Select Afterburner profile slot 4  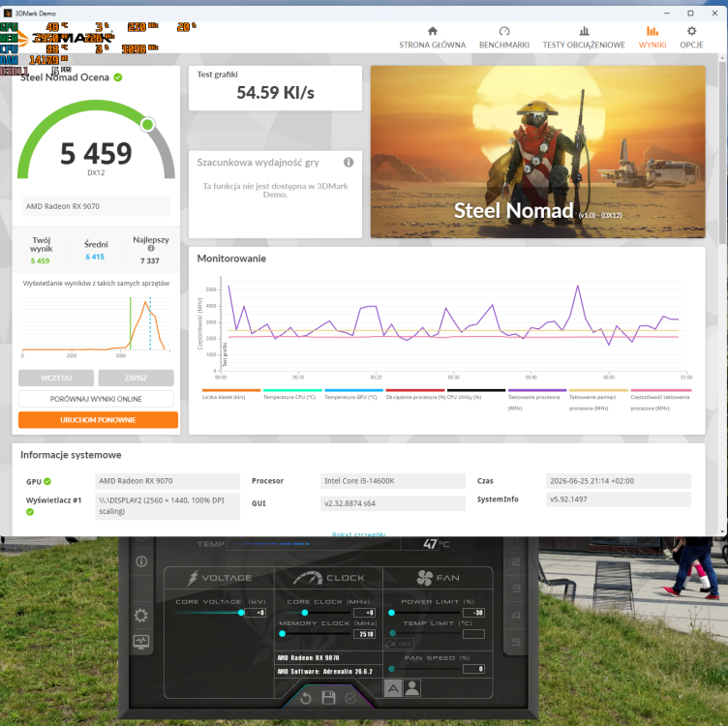pos(516,616)
